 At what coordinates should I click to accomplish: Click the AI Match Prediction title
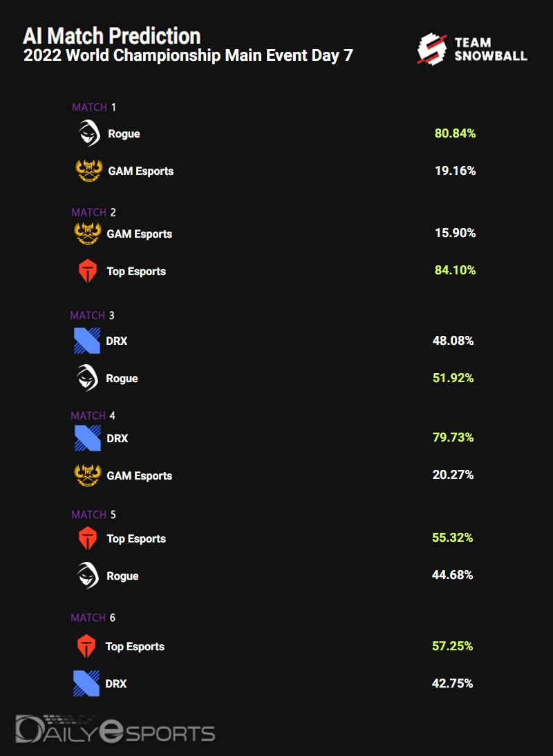[x=112, y=36]
